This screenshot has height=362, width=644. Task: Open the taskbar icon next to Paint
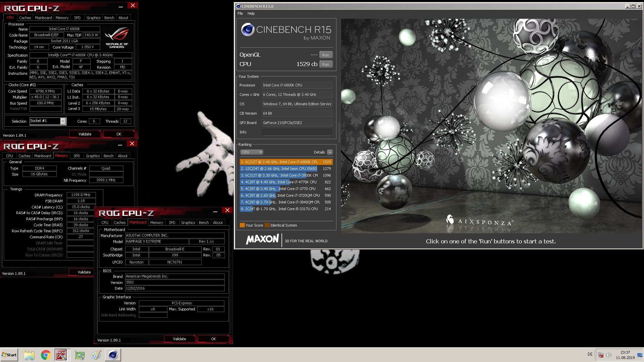point(79,355)
